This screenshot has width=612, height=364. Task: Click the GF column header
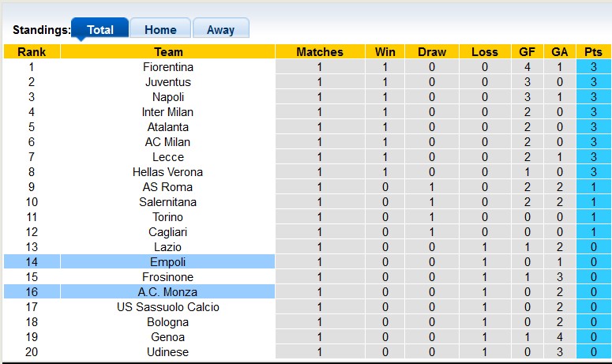tap(527, 52)
